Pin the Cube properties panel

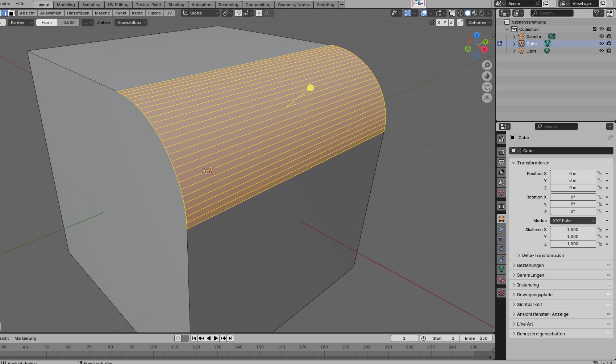(610, 138)
